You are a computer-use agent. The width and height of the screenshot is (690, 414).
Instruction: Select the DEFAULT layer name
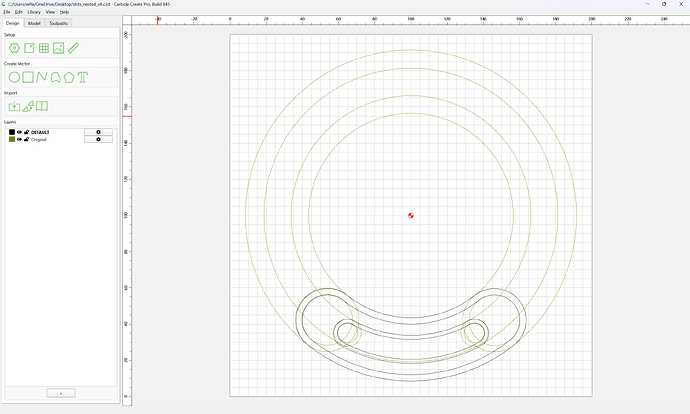pyautogui.click(x=40, y=132)
